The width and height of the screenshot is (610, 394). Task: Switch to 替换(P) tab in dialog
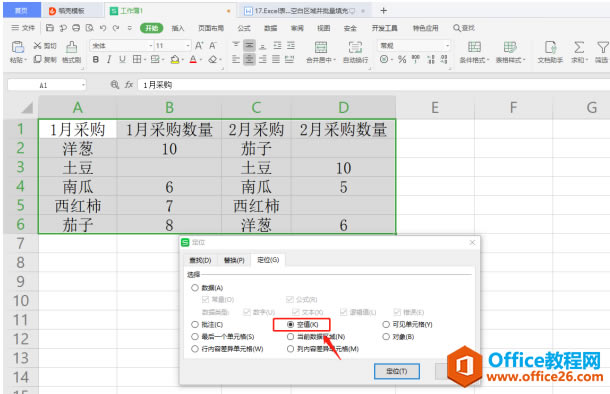234,260
